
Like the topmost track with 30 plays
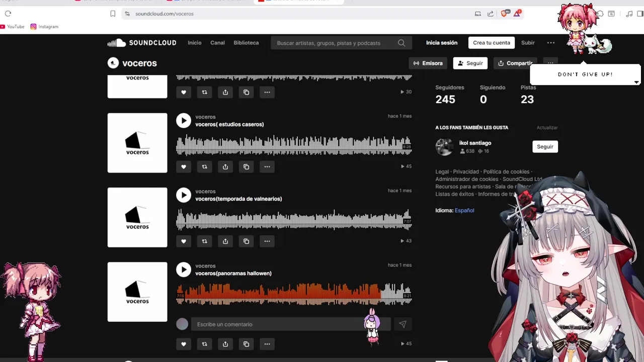click(184, 92)
